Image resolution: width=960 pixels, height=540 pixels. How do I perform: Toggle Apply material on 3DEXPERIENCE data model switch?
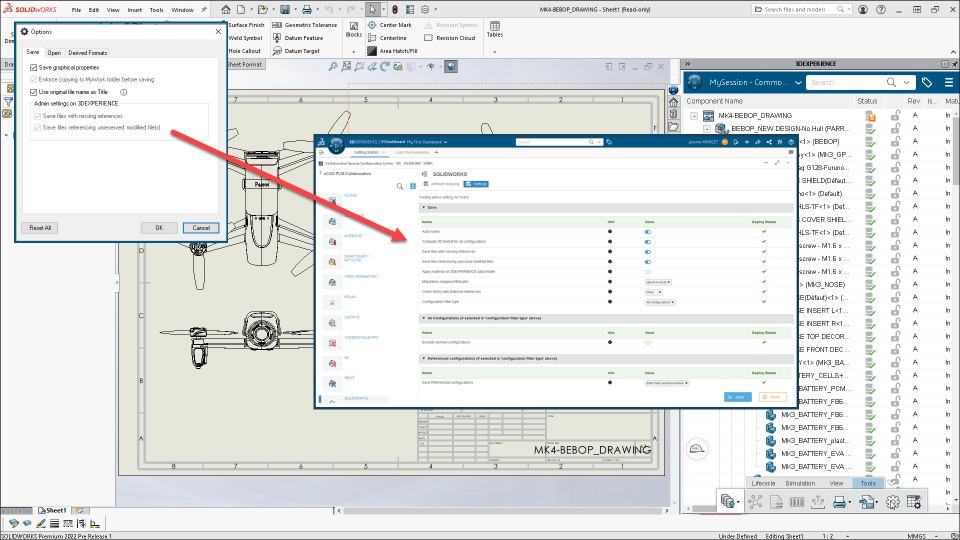point(648,272)
